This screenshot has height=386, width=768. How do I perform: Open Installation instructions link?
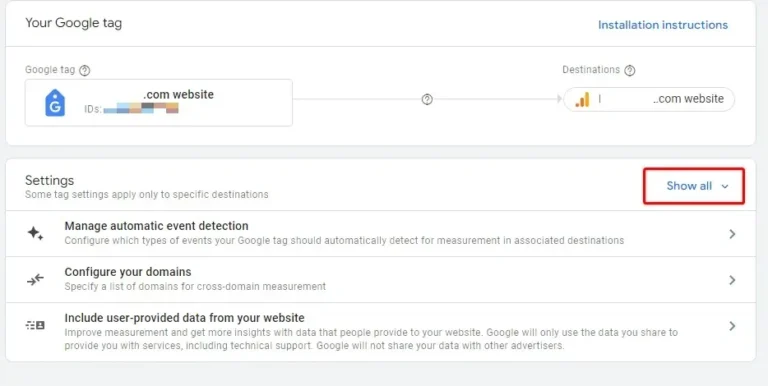click(x=663, y=25)
